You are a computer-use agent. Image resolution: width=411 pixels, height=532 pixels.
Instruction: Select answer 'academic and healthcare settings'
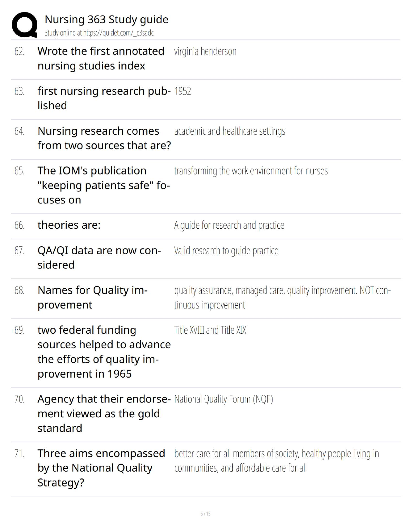pyautogui.click(x=230, y=131)
